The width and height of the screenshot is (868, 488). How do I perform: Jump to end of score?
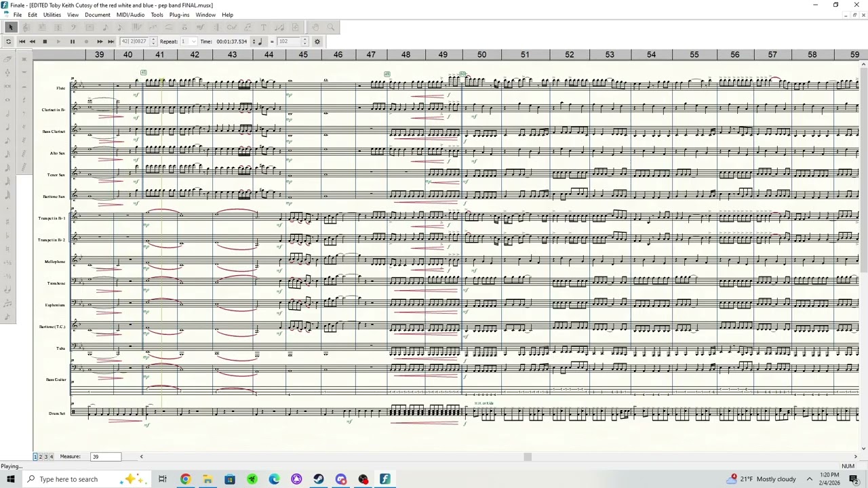coord(111,41)
